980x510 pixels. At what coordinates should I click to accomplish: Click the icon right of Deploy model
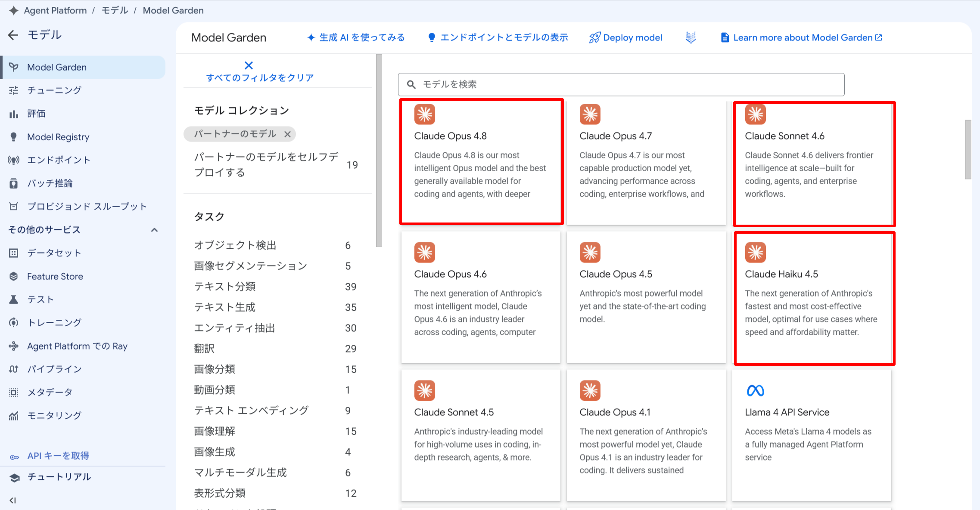pyautogui.click(x=691, y=37)
